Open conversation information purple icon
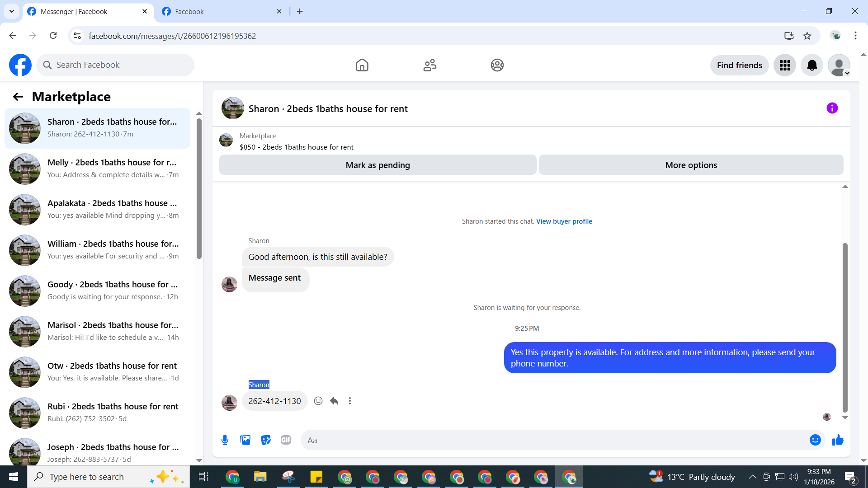 832,108
